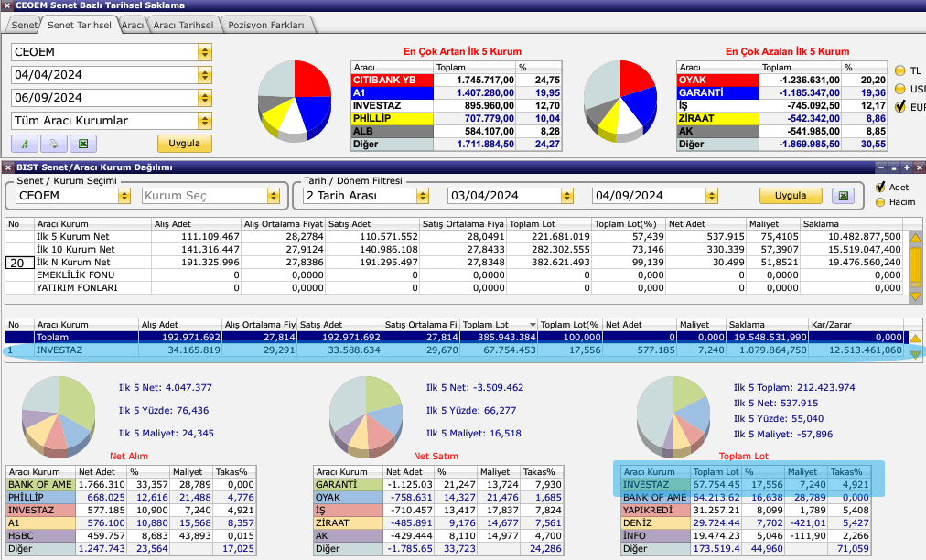Click Uygula below Tüm Aracı Kurumlar
Viewport: 926px width, 560px height.
pos(184,144)
